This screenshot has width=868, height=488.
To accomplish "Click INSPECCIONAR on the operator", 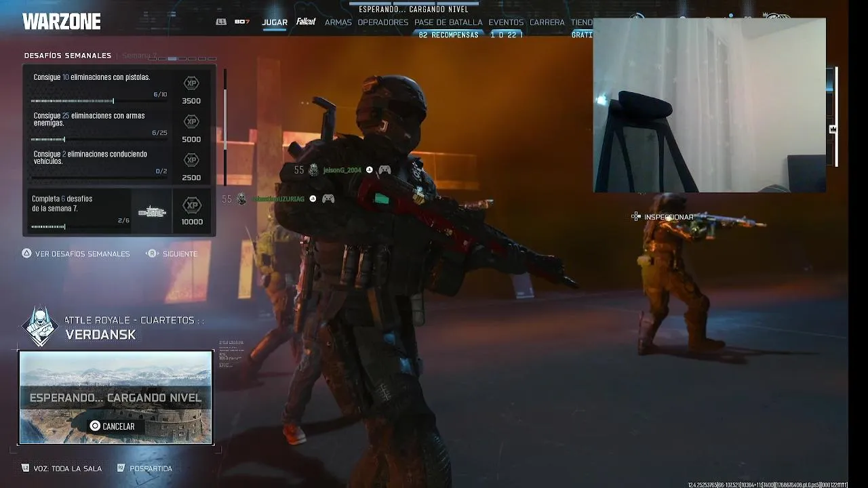I will point(669,217).
